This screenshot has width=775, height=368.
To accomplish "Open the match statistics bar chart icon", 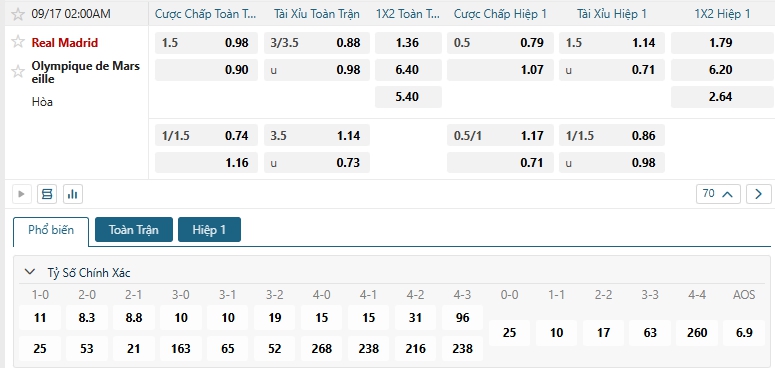I will pos(73,194).
